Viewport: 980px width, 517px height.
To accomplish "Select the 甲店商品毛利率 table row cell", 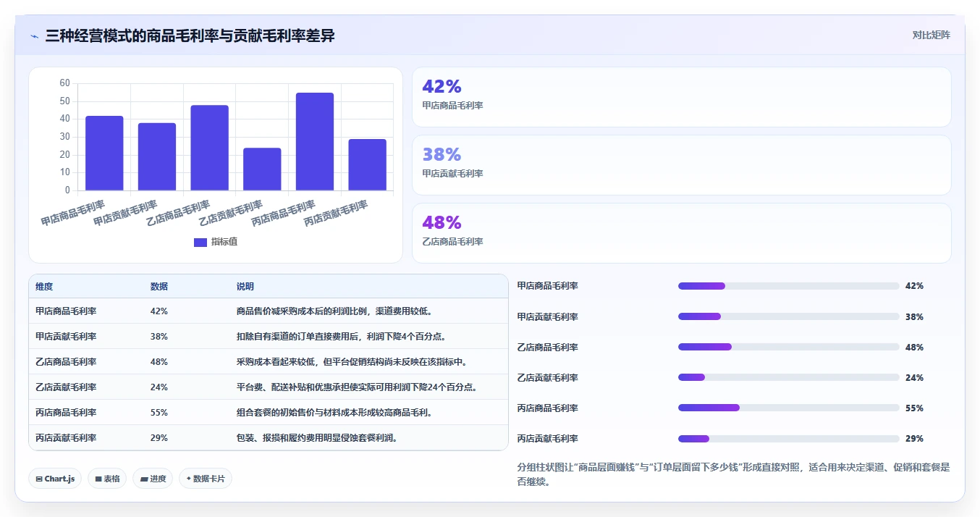I will pos(66,311).
